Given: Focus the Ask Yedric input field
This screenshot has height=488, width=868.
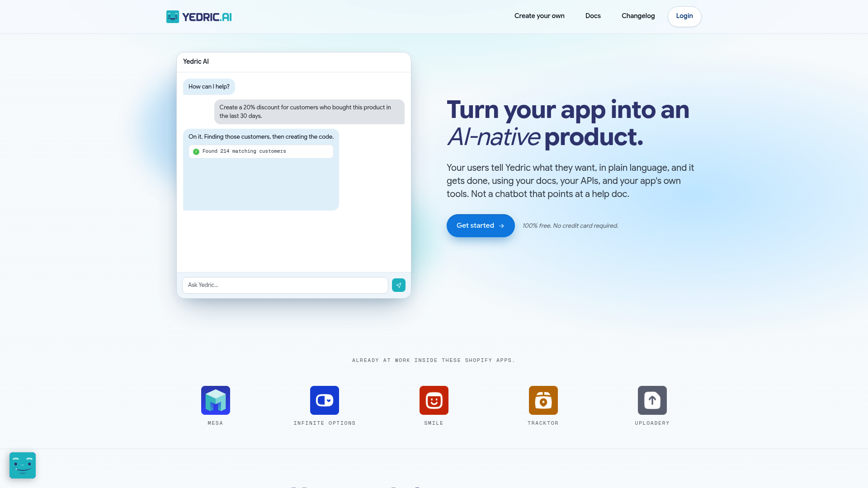Looking at the screenshot, I should pyautogui.click(x=285, y=285).
